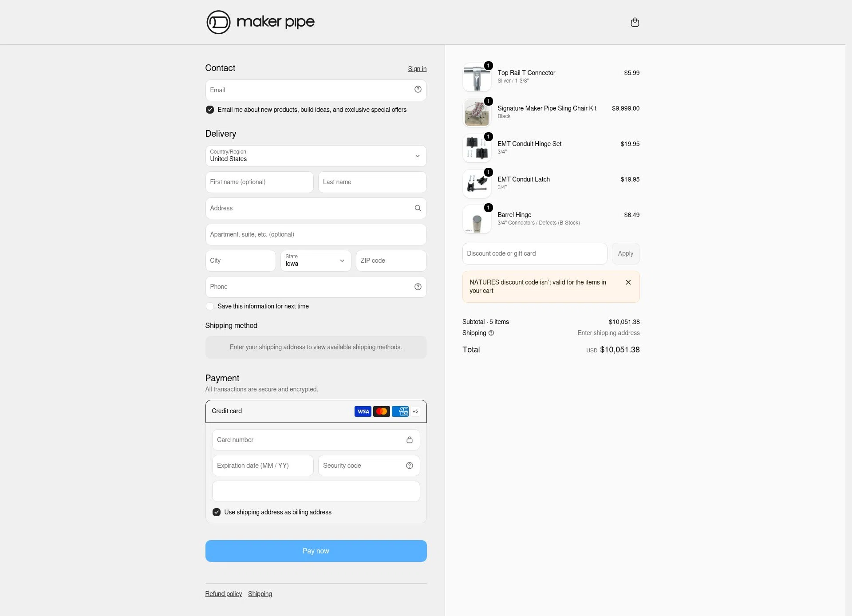Focus the Expiration date field
This screenshot has width=852, height=616.
(x=263, y=466)
